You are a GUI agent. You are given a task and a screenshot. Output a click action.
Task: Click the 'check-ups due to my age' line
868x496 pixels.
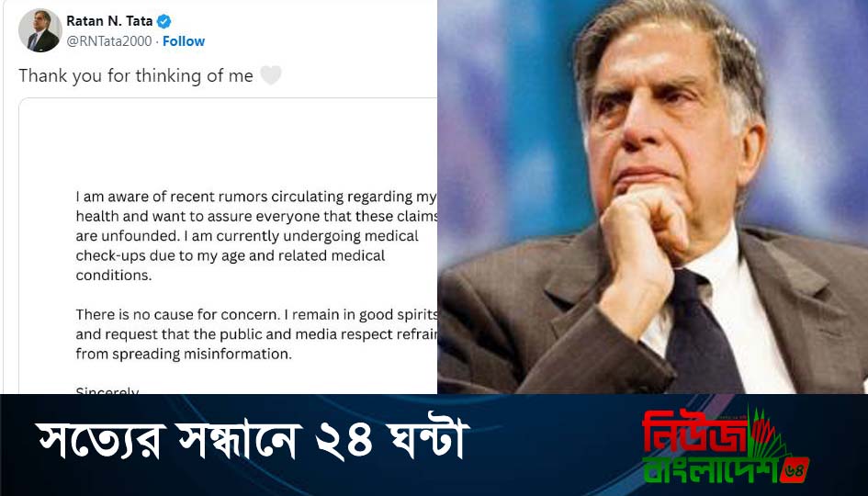coord(231,255)
